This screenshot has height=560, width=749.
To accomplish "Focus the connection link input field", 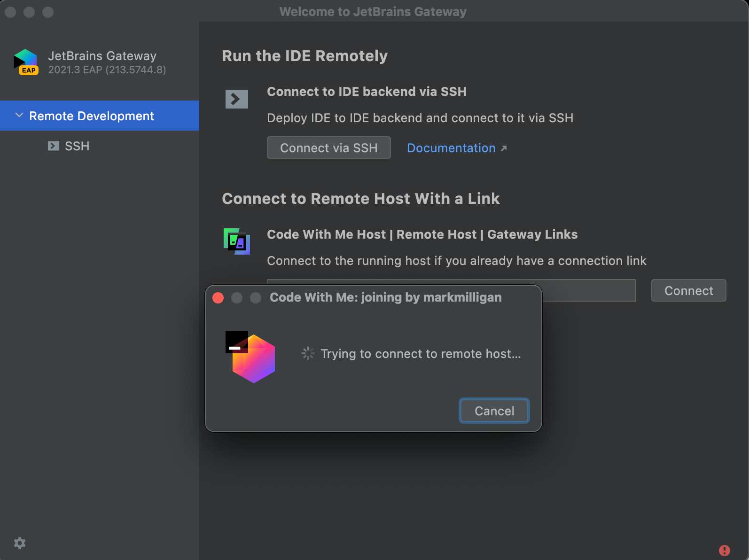I will coord(587,290).
